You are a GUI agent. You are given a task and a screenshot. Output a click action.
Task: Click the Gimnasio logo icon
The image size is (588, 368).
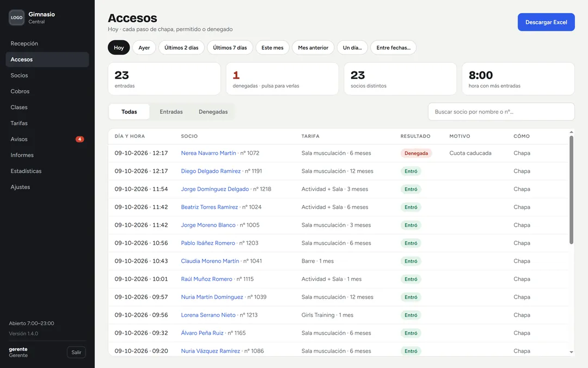coord(16,17)
